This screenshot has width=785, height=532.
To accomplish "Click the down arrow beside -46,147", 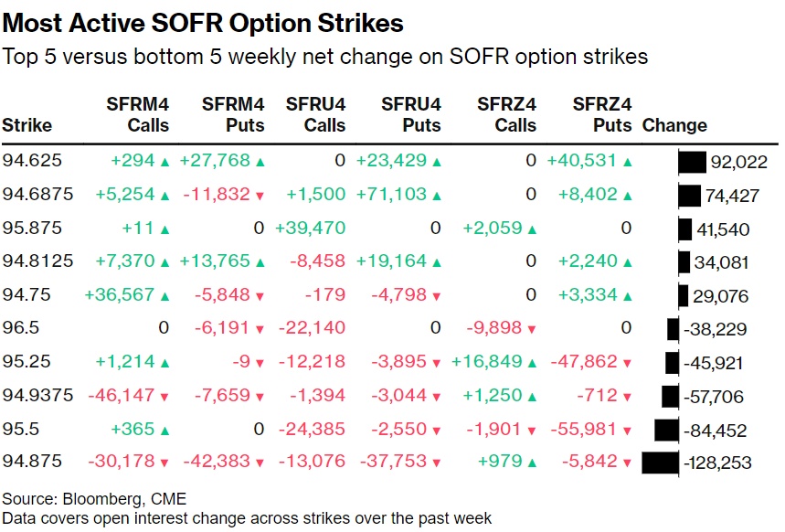I will tap(164, 397).
